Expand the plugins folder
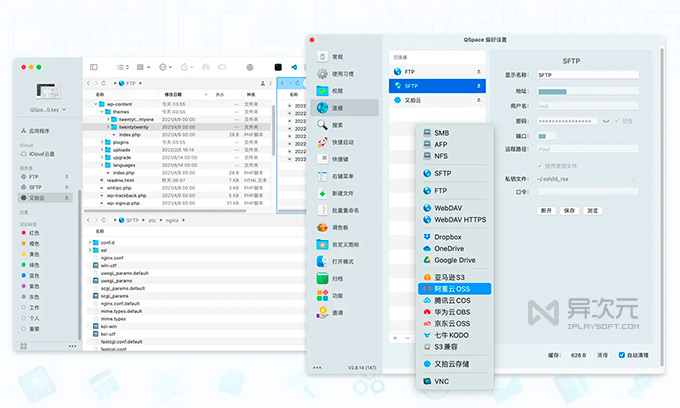Image resolution: width=680 pixels, height=408 pixels. 102,142
